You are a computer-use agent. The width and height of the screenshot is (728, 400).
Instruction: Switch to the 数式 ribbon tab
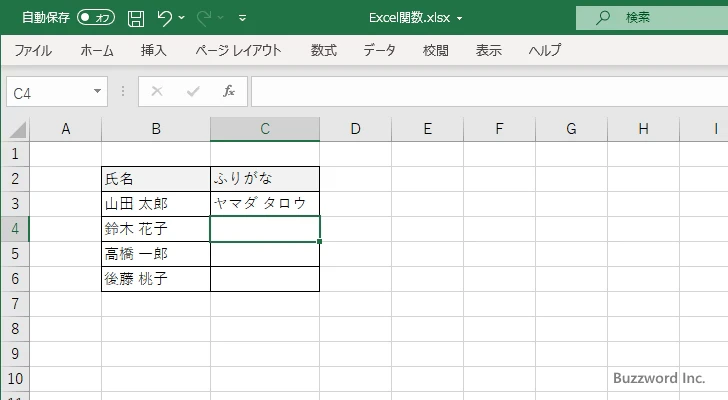click(323, 50)
